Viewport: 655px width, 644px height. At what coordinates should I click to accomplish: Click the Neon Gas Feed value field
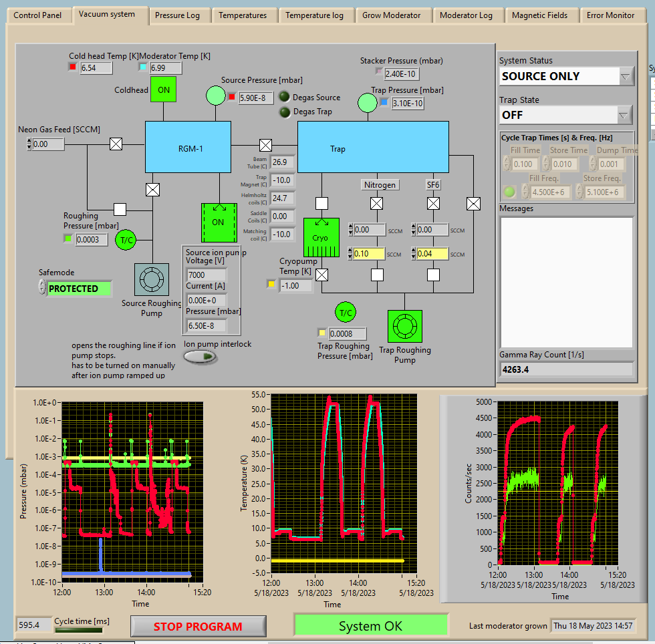[x=49, y=144]
